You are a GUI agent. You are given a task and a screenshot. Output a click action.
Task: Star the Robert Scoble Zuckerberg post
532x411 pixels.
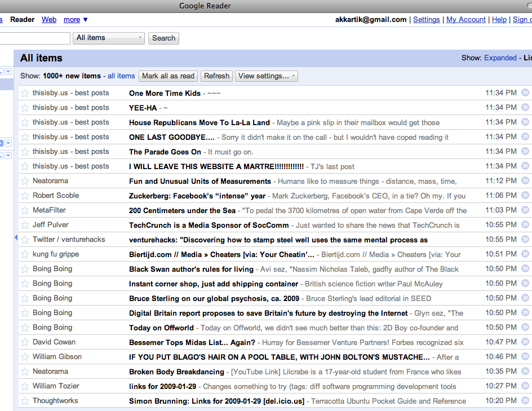click(25, 196)
